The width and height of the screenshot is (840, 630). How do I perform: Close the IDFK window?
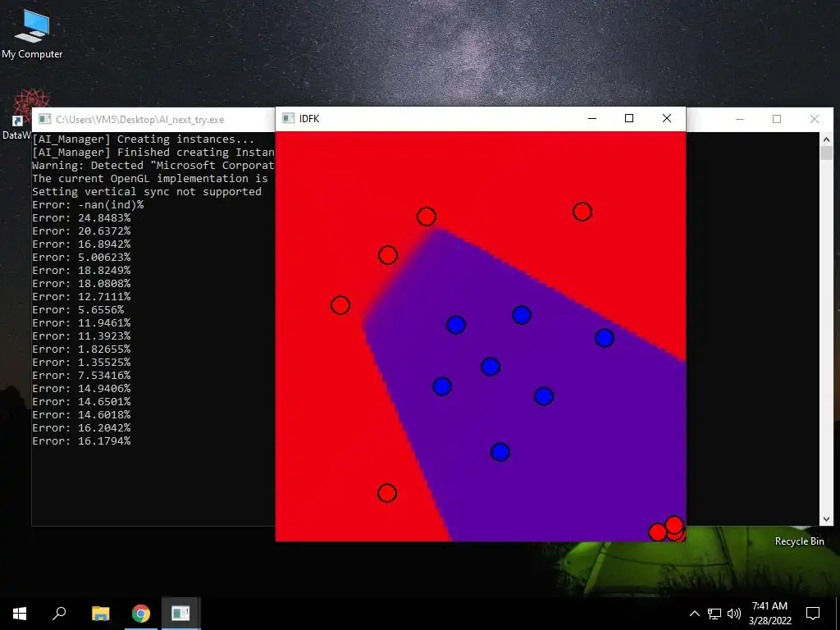(667, 118)
